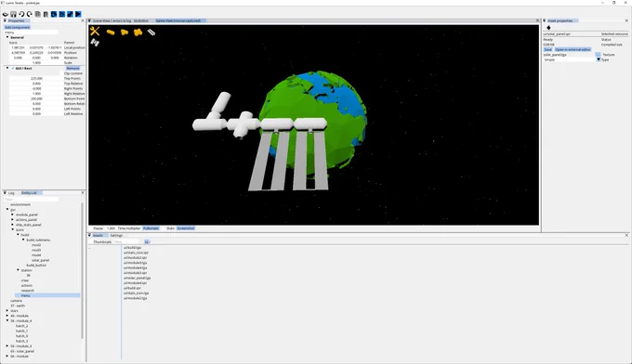Click the black diamond icon in Asset properties
Image resolution: width=632 pixels, height=364 pixels.
(x=548, y=28)
